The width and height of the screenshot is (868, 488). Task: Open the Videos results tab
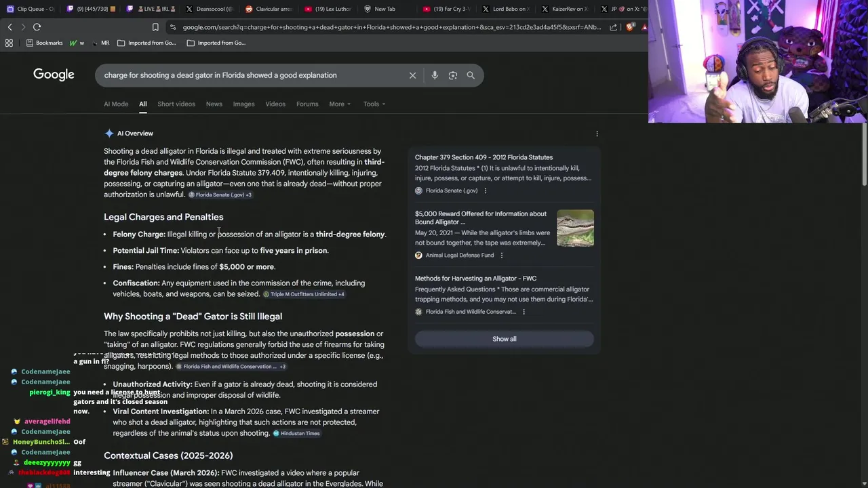[x=275, y=104]
